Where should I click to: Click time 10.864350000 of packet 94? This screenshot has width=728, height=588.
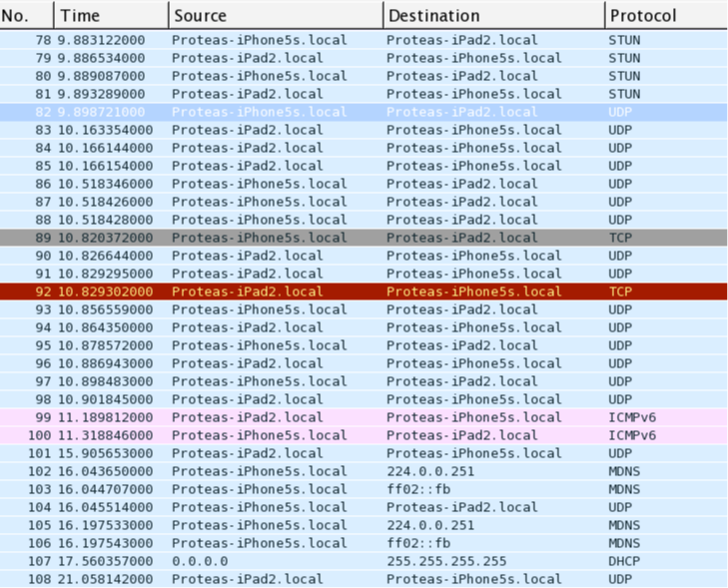click(106, 328)
